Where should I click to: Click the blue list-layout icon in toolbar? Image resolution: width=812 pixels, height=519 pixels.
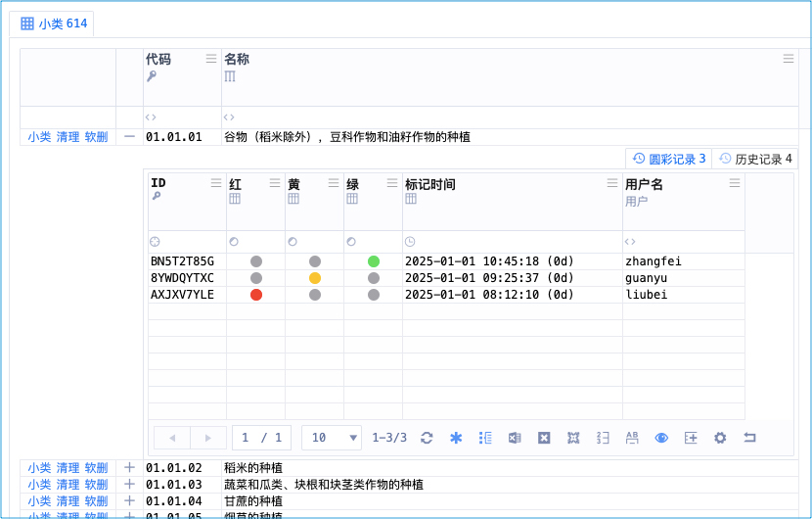pyautogui.click(x=485, y=438)
